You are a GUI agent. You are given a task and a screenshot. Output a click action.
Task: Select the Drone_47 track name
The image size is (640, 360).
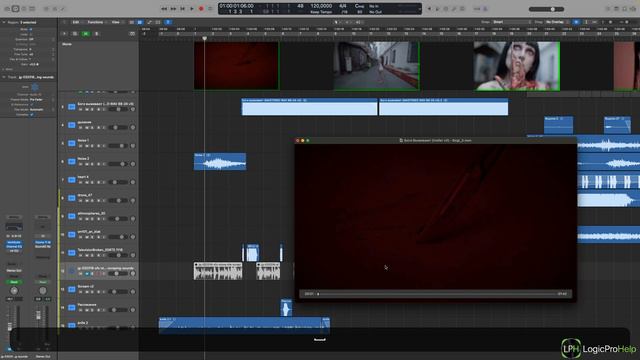(x=85, y=195)
